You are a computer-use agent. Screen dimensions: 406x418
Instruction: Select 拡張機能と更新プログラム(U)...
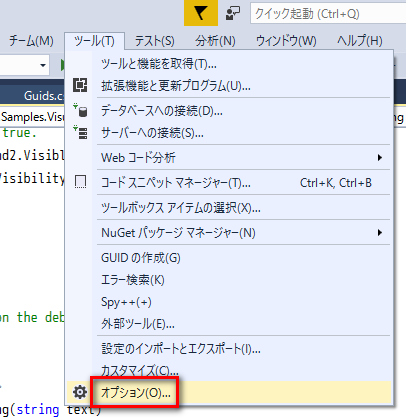pyautogui.click(x=228, y=86)
